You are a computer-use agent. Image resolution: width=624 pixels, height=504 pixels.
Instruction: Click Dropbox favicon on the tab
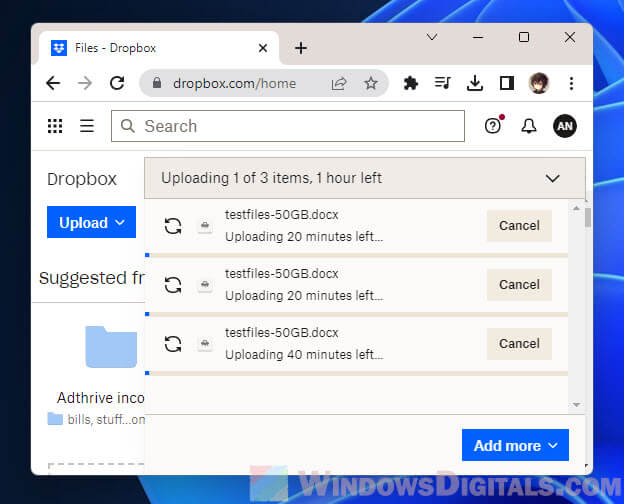click(x=59, y=48)
